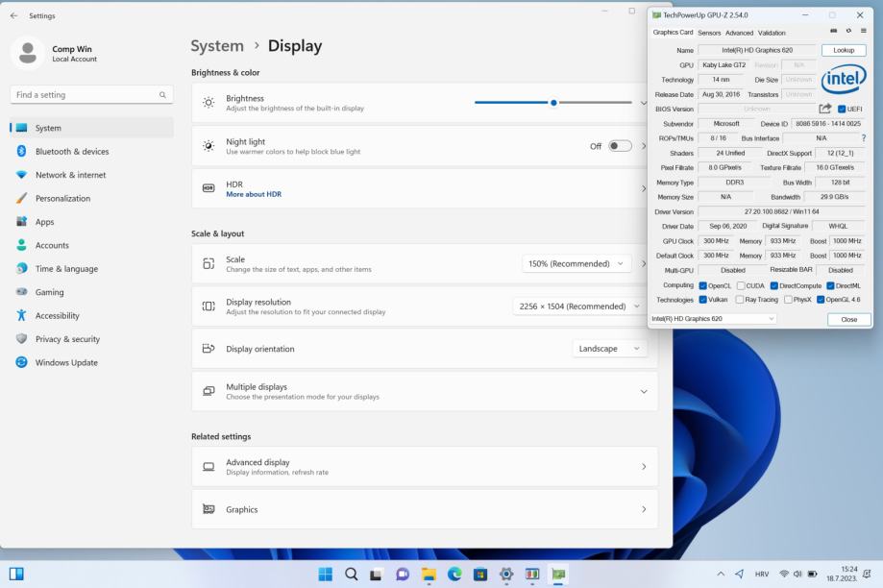Check the Ray Tracing checkbox
Screen dimensions: 883x588
[x=739, y=300]
